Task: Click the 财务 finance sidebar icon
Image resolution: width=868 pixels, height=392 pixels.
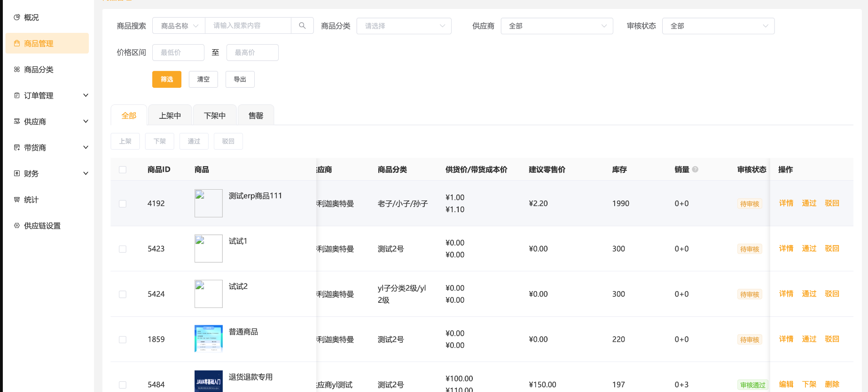Action: tap(17, 174)
